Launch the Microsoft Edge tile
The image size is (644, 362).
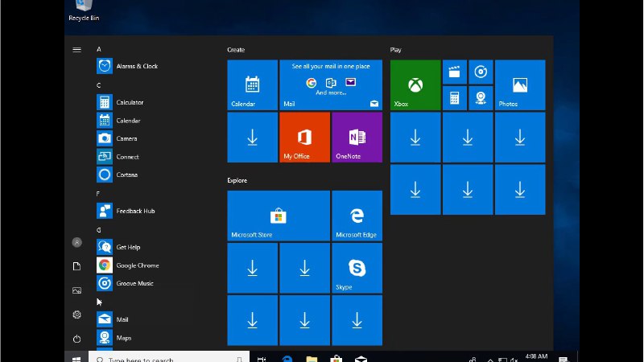[x=357, y=216]
